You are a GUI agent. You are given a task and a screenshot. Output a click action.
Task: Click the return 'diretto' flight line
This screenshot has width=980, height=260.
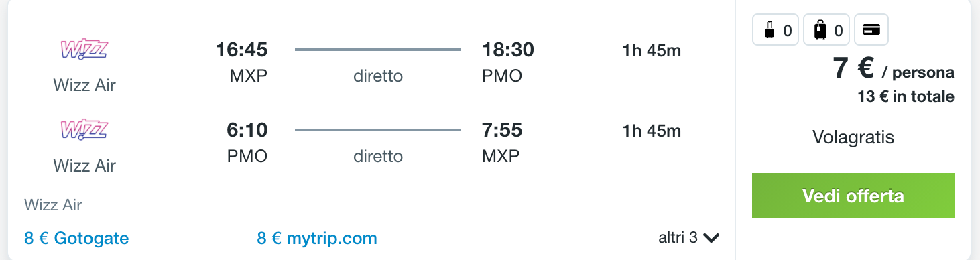[378, 130]
